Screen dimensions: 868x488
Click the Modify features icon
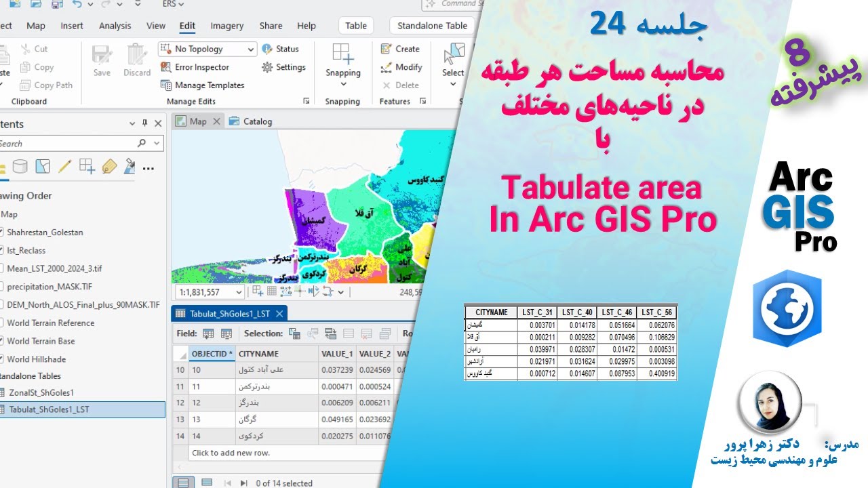pos(386,67)
